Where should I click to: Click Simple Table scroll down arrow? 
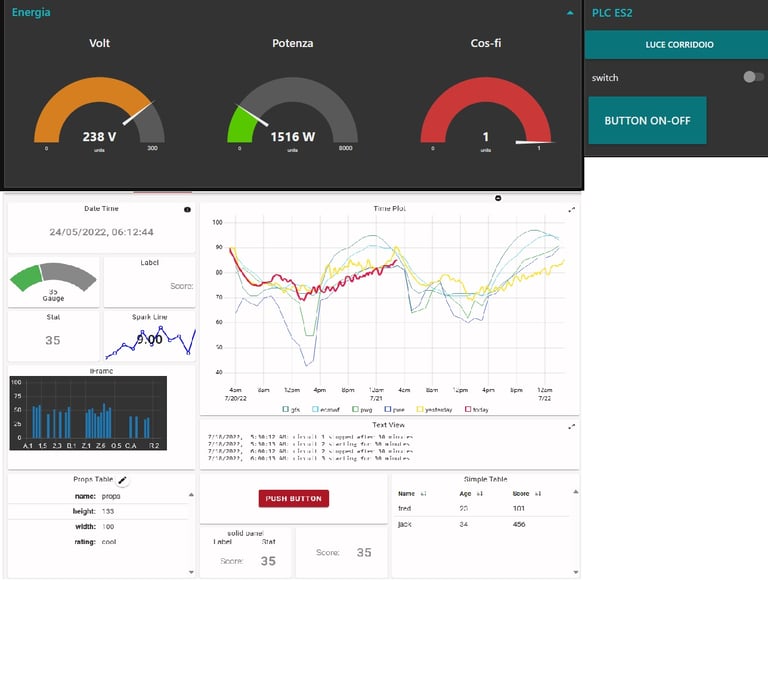pyautogui.click(x=576, y=572)
